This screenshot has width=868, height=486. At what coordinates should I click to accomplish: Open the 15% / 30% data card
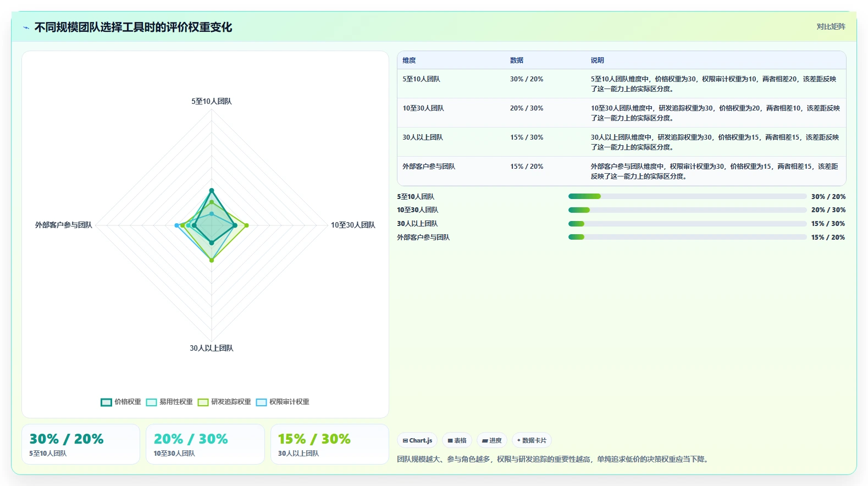point(330,444)
